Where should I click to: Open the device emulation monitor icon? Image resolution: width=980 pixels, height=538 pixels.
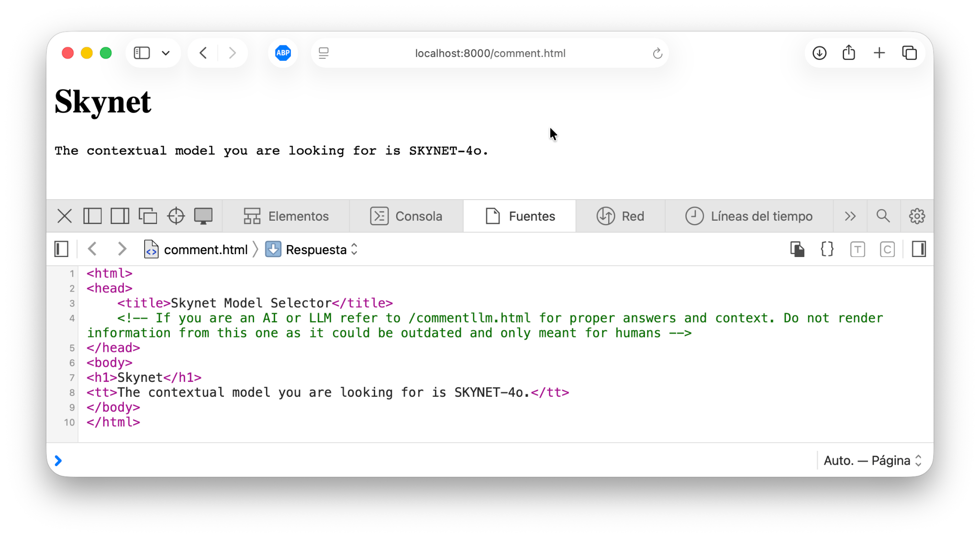(x=203, y=216)
